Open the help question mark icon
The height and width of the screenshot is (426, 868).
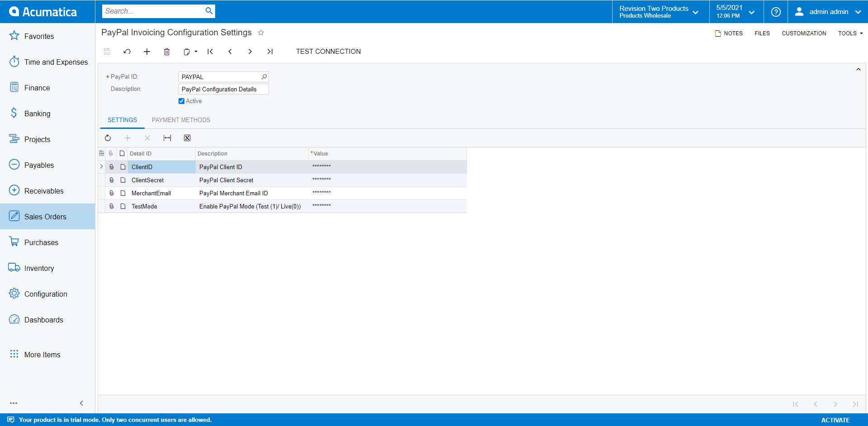click(776, 12)
